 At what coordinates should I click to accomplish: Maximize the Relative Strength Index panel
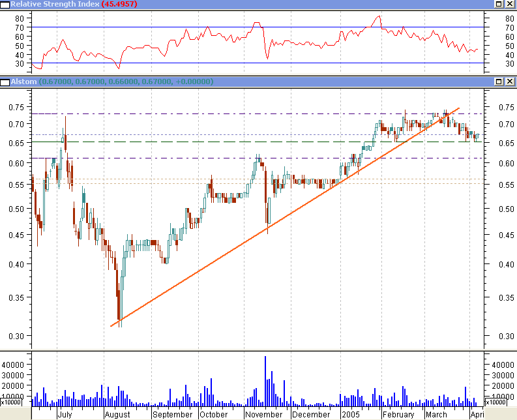pyautogui.click(x=499, y=4)
